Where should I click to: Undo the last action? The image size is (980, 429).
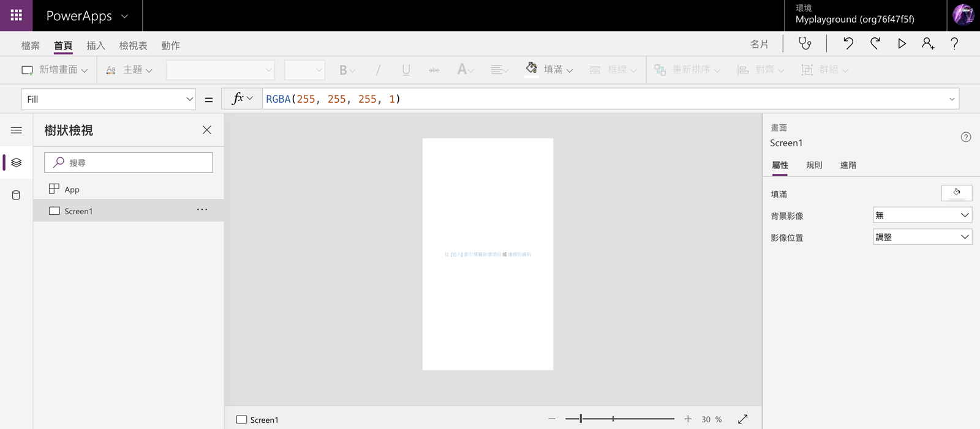coord(848,43)
